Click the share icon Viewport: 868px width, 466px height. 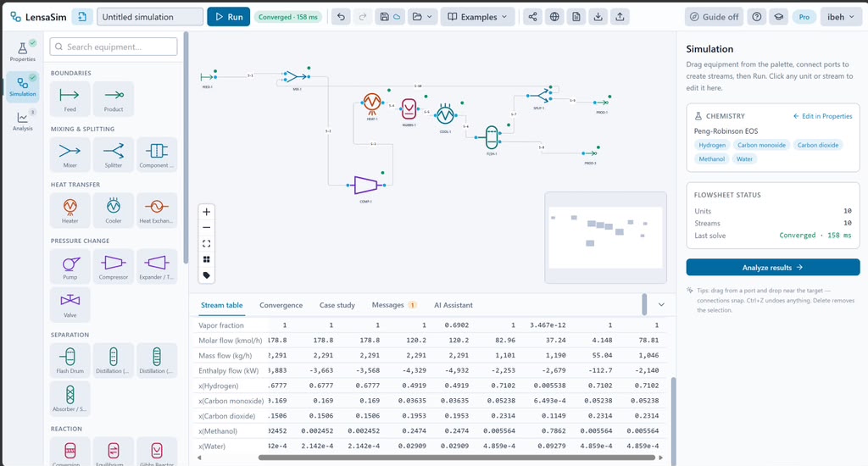pos(532,17)
